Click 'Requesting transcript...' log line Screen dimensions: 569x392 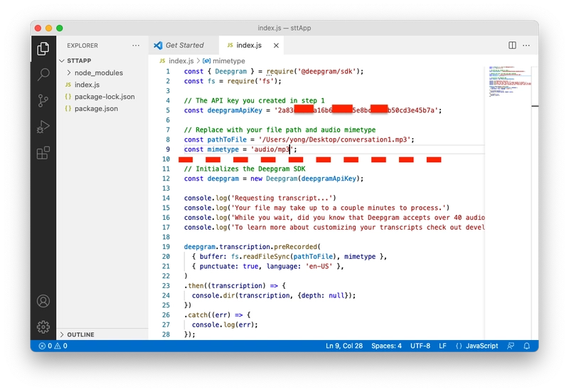(260, 198)
